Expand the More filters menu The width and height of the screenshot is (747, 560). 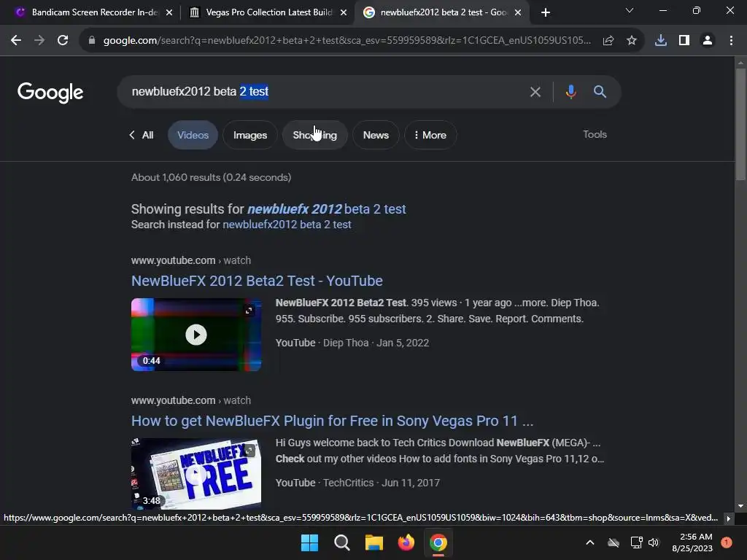430,135
